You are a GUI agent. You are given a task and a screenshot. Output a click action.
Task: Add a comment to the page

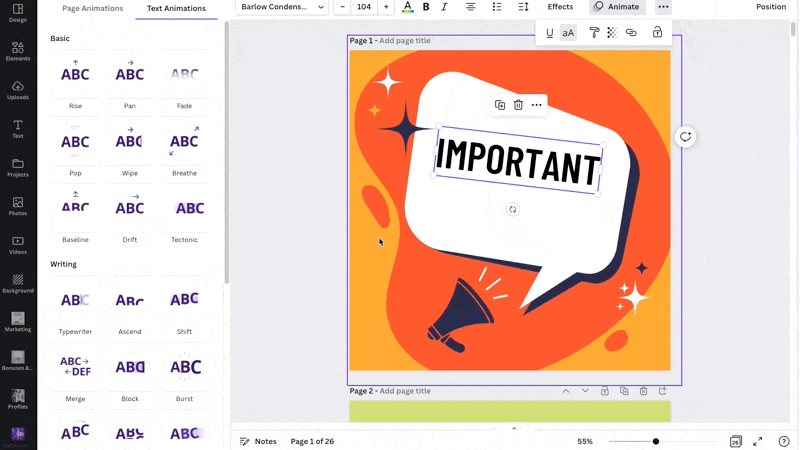685,137
